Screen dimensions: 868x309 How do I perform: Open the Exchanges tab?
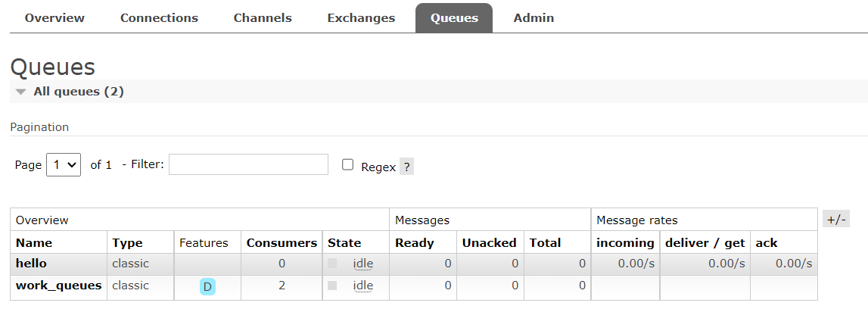[x=361, y=18]
